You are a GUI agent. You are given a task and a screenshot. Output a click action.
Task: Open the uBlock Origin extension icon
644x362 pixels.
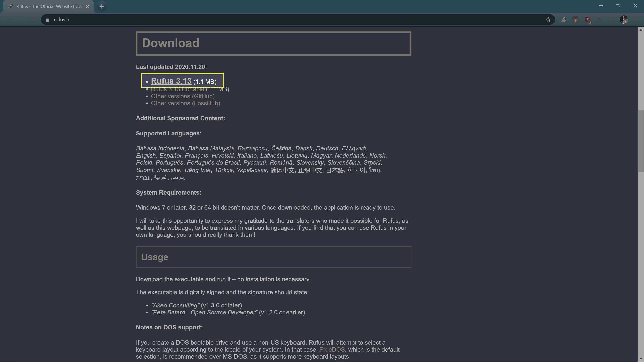[587, 19]
